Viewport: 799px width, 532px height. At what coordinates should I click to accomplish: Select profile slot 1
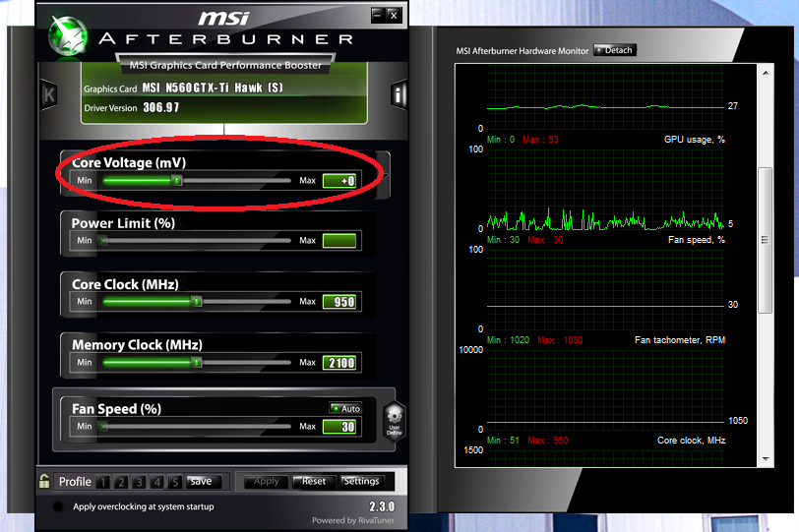click(x=103, y=482)
